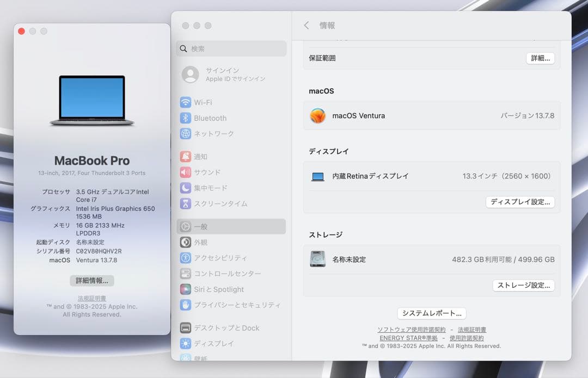The image size is (588, 378).
Task: Open the スクリーンタイム hourglass icon
Action: click(185, 204)
